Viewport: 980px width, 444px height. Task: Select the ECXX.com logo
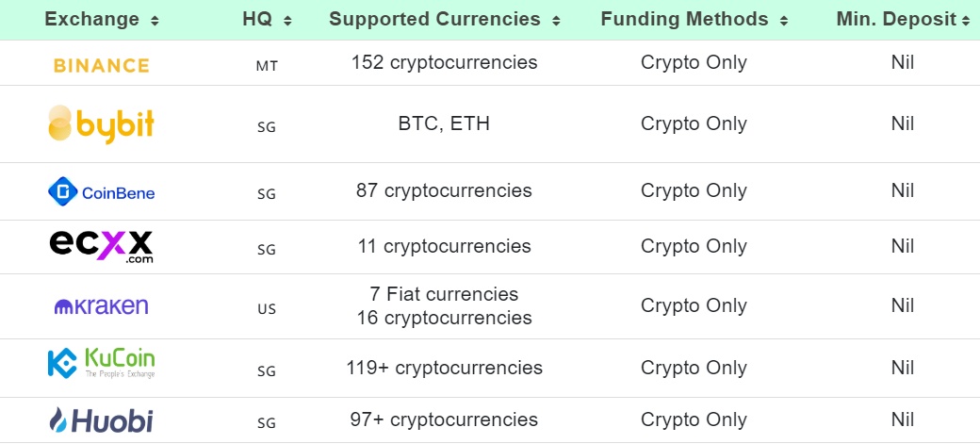pyautogui.click(x=101, y=247)
